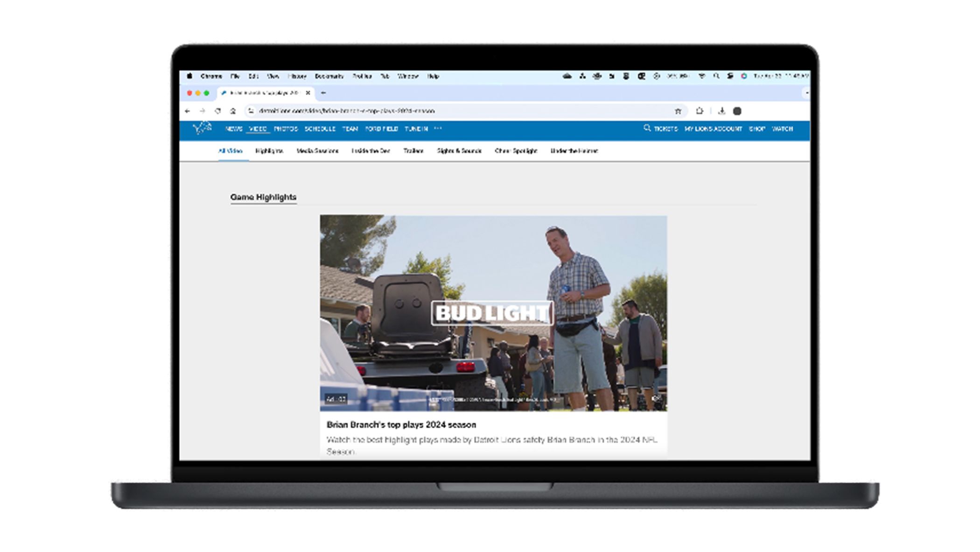Switch to the Highlights tab

click(269, 151)
